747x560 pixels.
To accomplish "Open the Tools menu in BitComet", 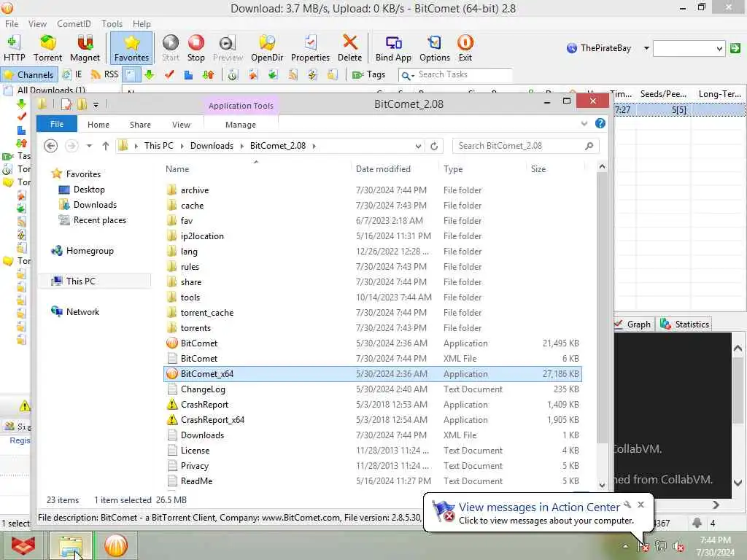I will click(112, 24).
